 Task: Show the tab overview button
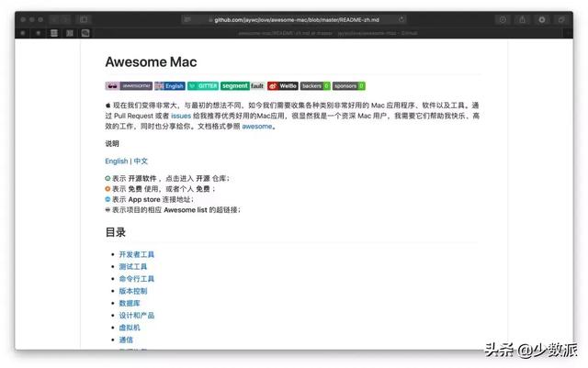tap(561, 19)
